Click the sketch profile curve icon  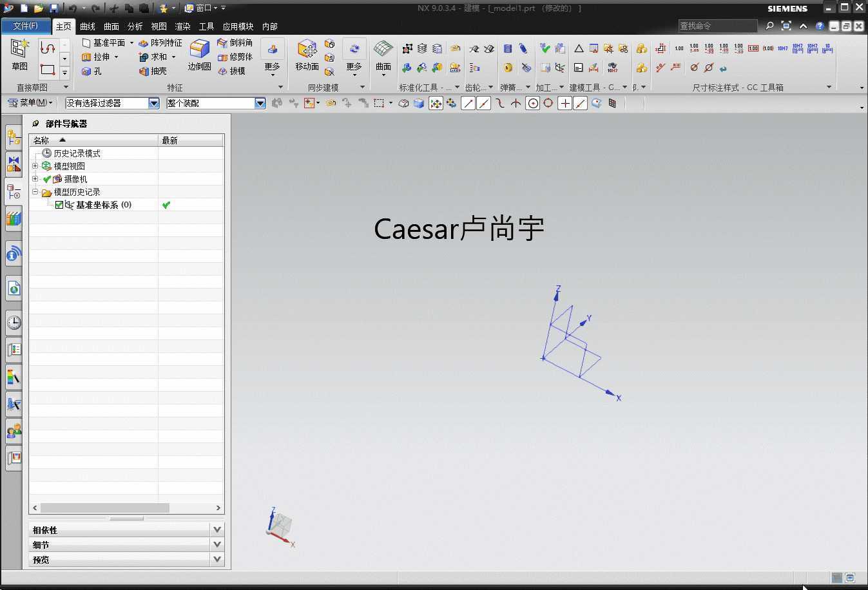pos(48,48)
